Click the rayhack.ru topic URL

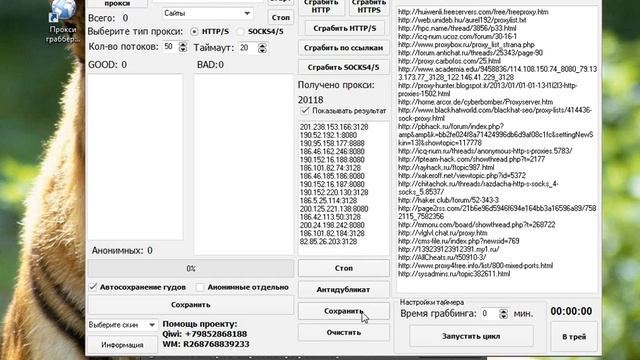pyautogui.click(x=446, y=167)
